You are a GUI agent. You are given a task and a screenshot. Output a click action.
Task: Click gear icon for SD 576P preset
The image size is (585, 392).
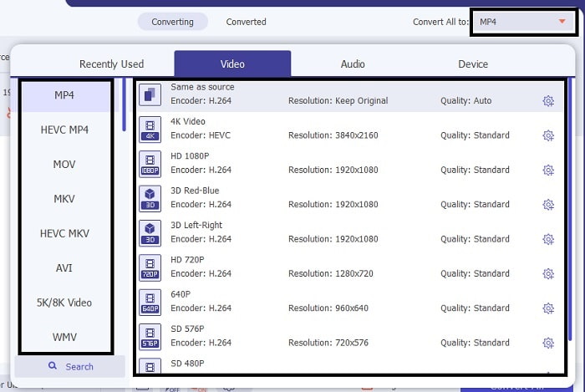click(548, 343)
